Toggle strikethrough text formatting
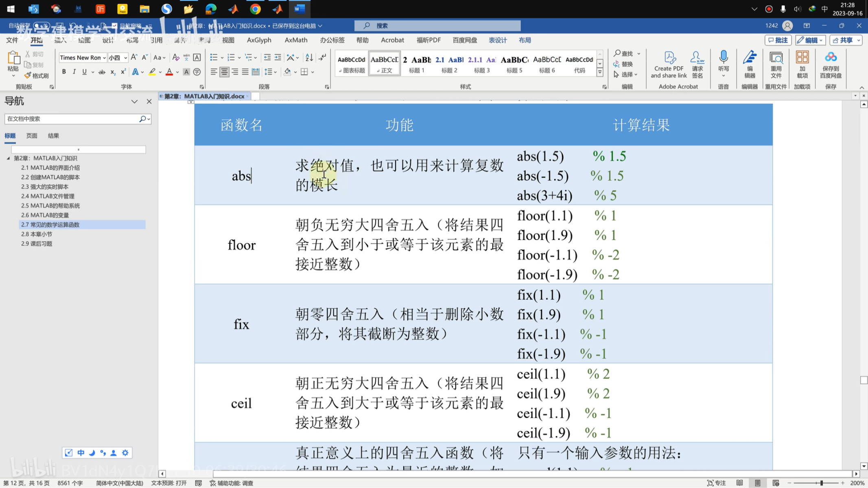The height and width of the screenshot is (488, 868). 102,72
